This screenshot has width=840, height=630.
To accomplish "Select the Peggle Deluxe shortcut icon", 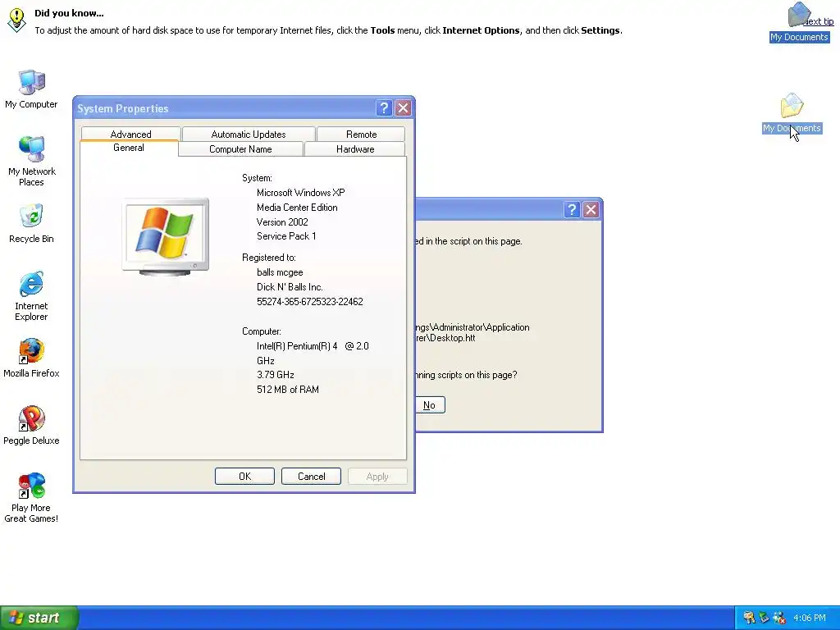I will tap(32, 426).
